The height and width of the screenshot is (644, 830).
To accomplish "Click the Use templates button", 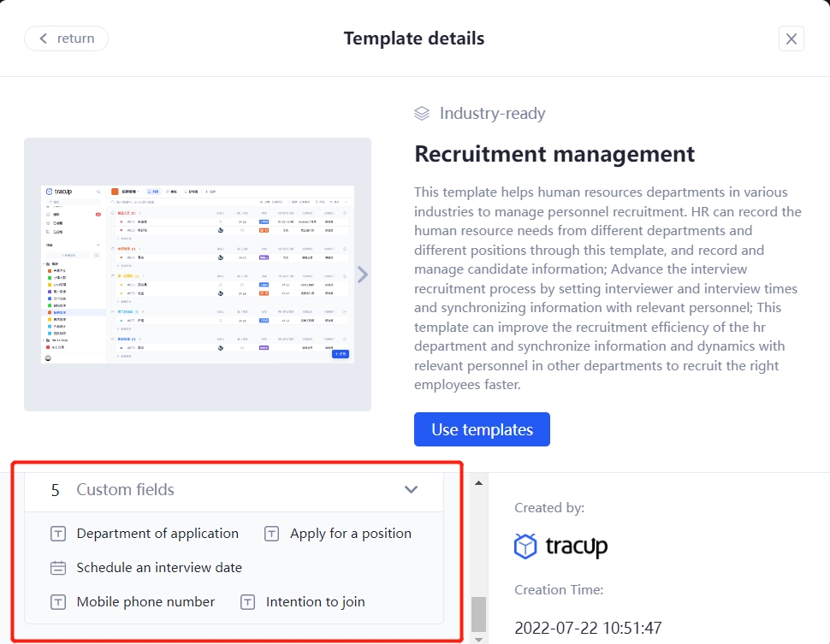I will pos(482,428).
